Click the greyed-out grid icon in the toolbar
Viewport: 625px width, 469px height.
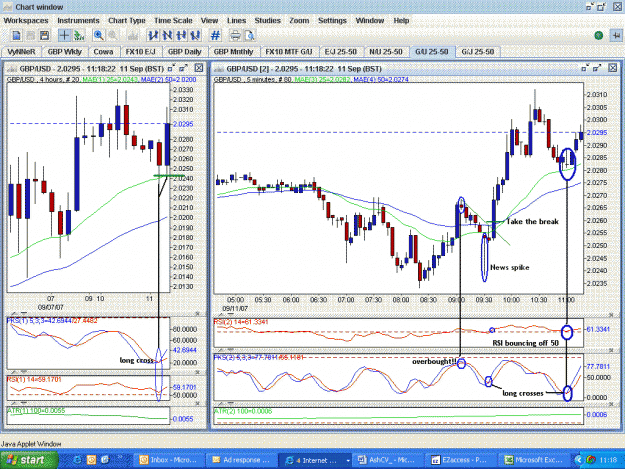[x=30, y=35]
